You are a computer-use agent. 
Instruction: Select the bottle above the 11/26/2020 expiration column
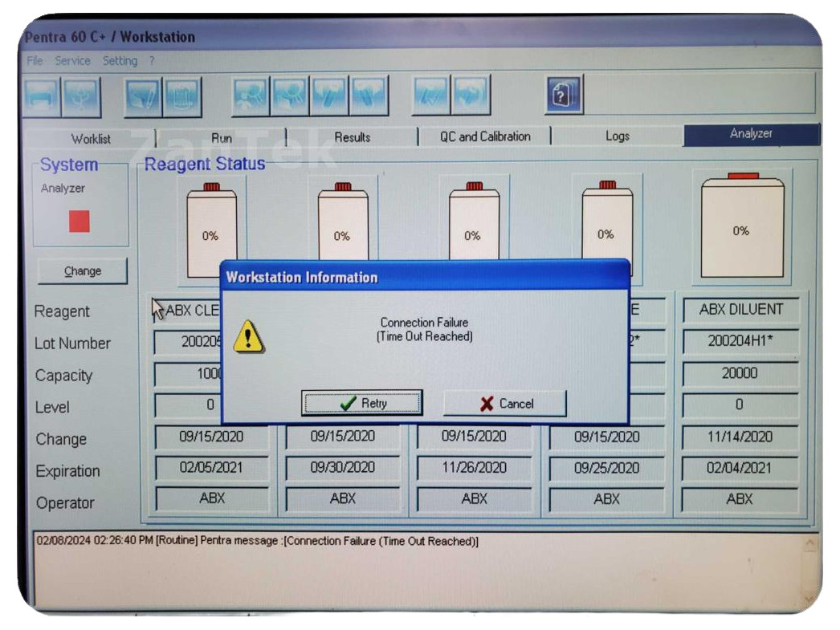click(474, 222)
